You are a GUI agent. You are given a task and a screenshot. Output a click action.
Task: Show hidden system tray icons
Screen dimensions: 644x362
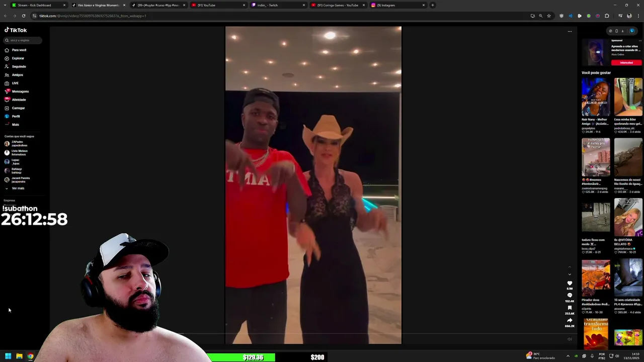(568, 356)
